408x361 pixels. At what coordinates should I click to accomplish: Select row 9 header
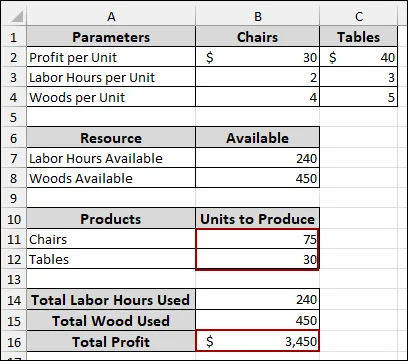[x=13, y=198]
